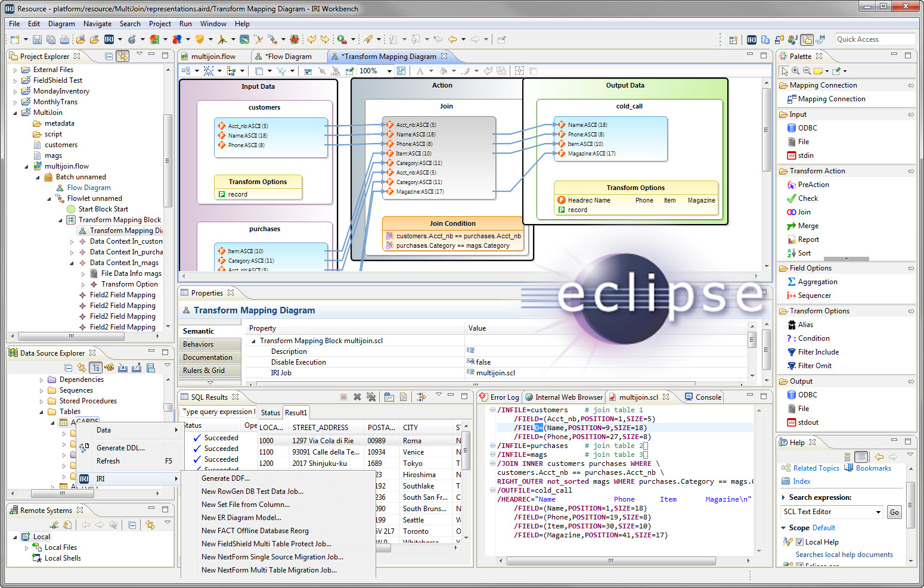Viewport: 924px width, 588px height.
Task: Pick the Filter Include transform option
Action: tap(818, 352)
